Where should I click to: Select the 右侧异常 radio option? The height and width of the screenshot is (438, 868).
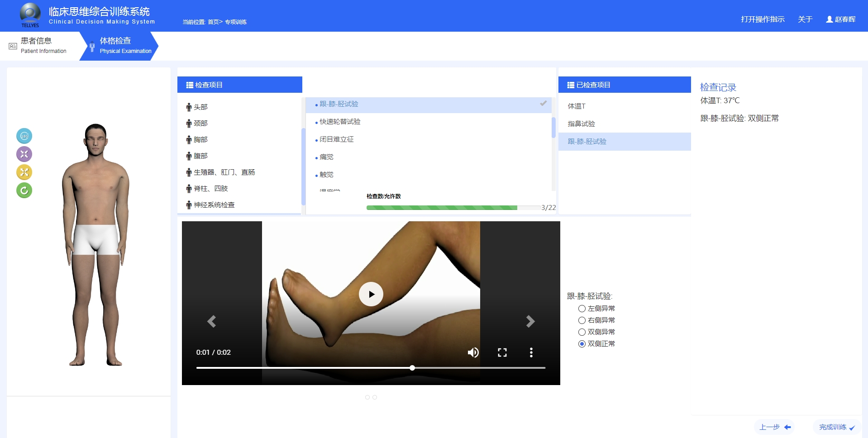click(x=582, y=320)
